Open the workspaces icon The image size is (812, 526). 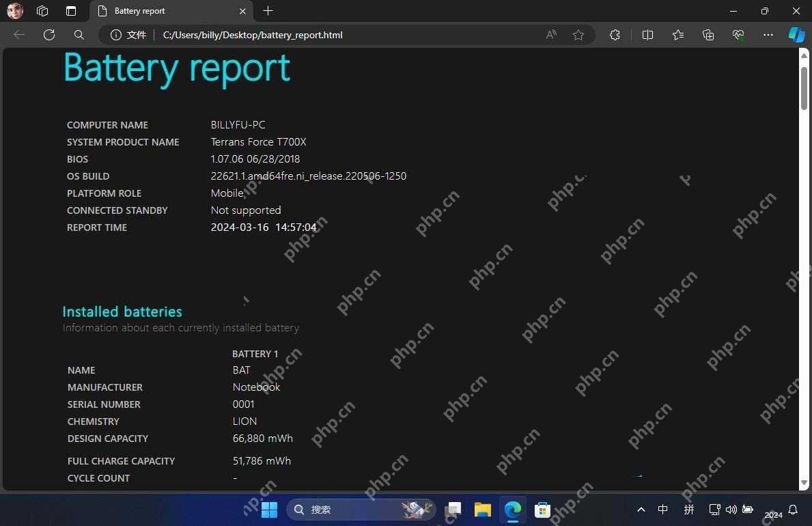(x=42, y=11)
